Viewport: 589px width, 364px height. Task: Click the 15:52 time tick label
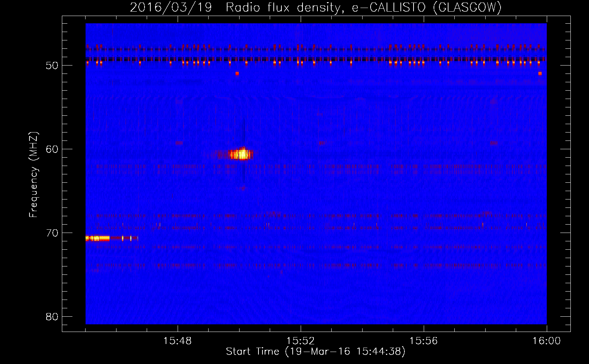[301, 341]
